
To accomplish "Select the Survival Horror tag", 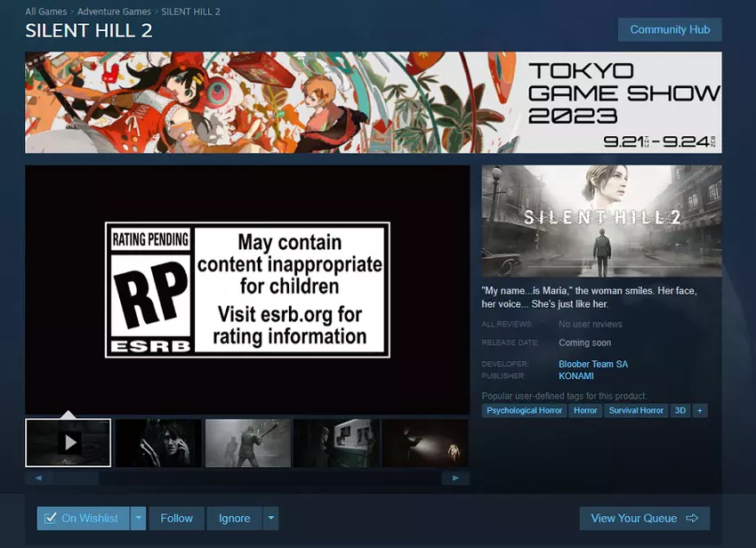I will [636, 410].
